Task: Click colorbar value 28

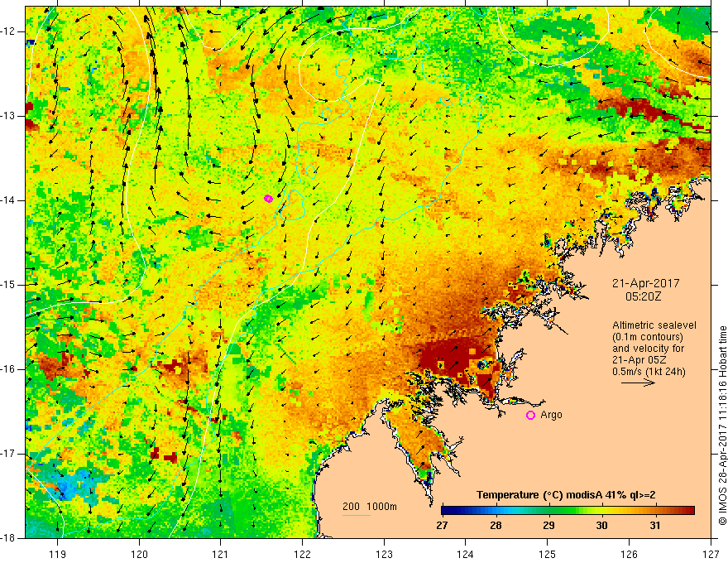Action: coord(496,526)
